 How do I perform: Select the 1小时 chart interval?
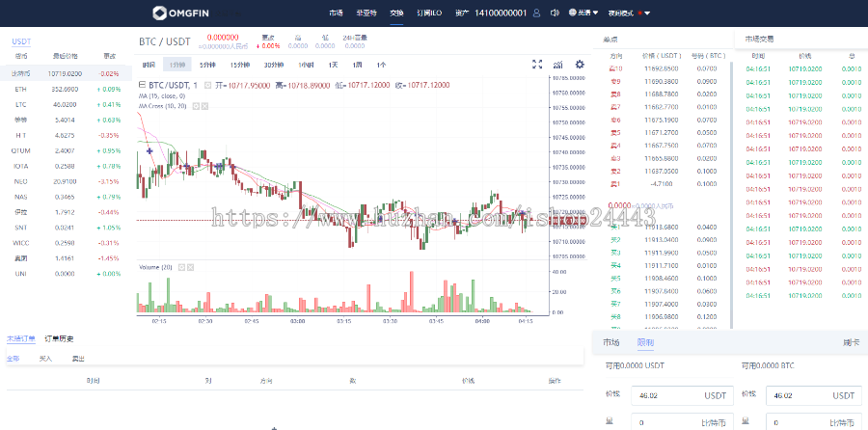click(306, 65)
